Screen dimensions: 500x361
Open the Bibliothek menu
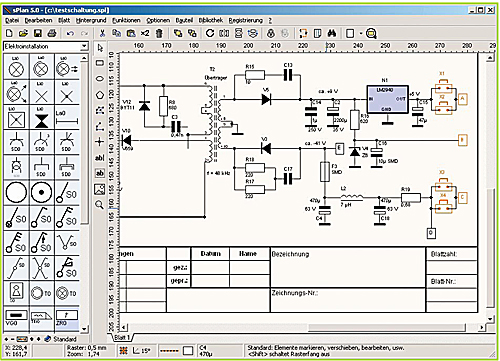tap(211, 20)
